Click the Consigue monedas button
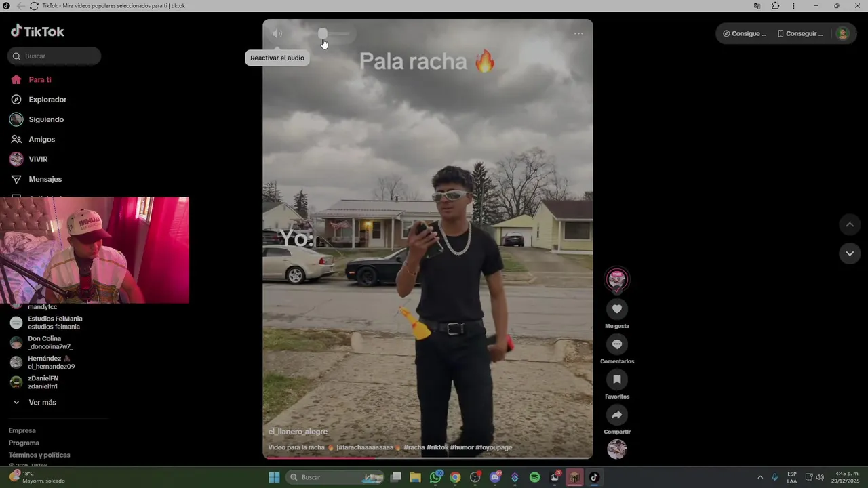This screenshot has height=488, width=868. pyautogui.click(x=745, y=33)
